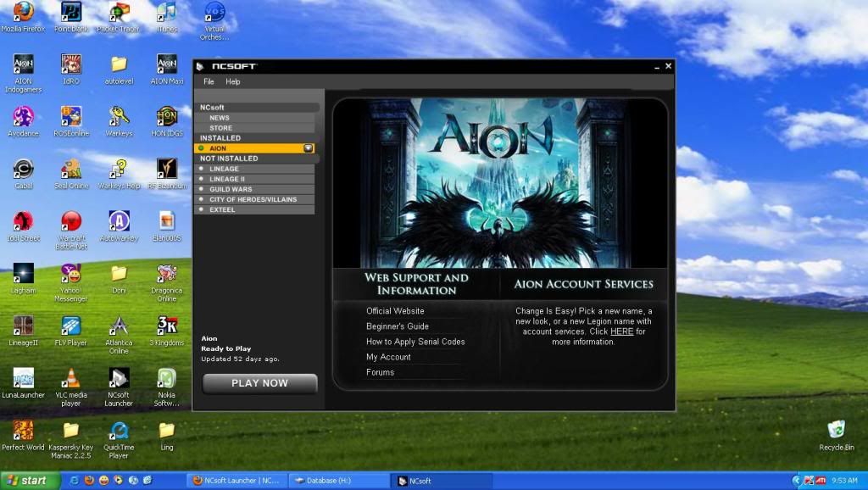Click the Nokia Software desktop icon

pos(167,387)
